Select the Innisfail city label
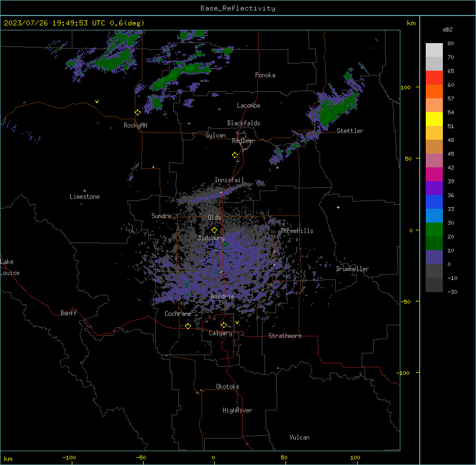Image resolution: width=476 pixels, height=465 pixels. tap(229, 180)
